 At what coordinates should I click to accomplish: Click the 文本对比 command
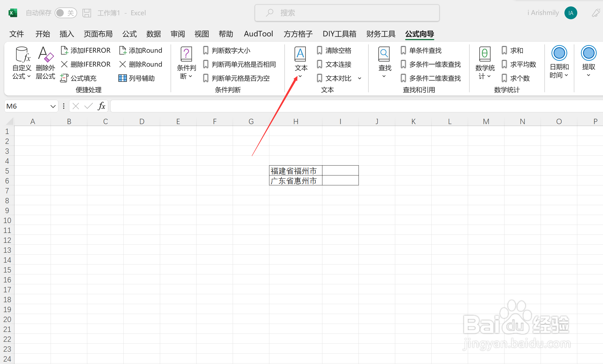click(x=334, y=78)
